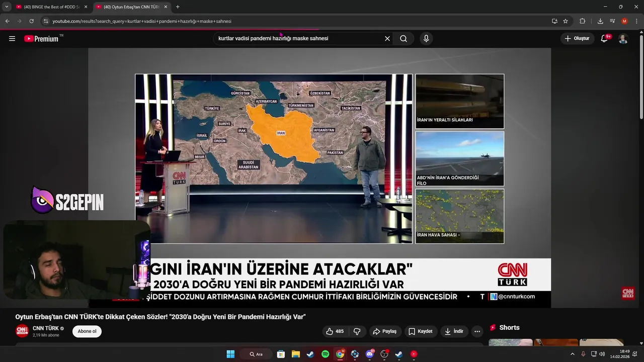The image size is (644, 362).
Task: Save the video with Kaydet
Action: [x=421, y=331]
